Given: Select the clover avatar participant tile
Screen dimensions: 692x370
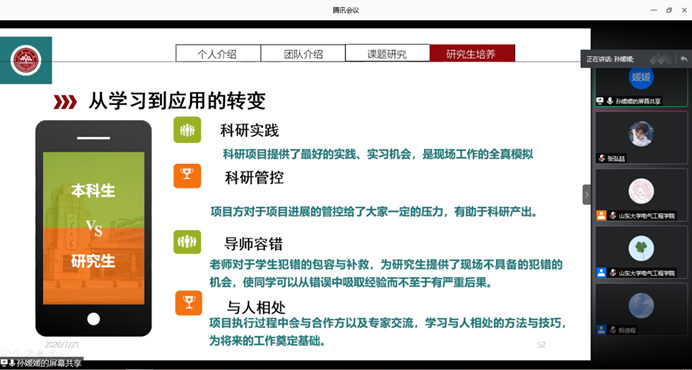Looking at the screenshot, I should (x=641, y=252).
